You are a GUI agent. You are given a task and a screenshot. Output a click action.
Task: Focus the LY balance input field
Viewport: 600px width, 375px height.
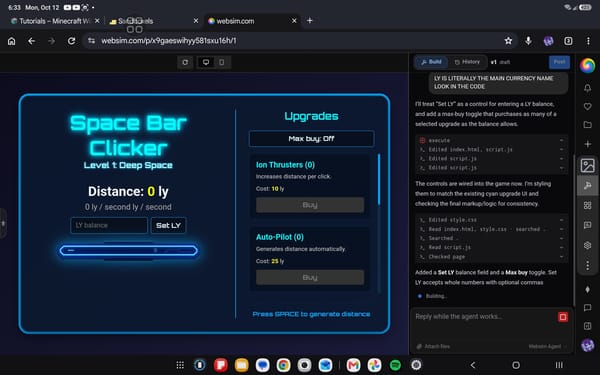109,225
